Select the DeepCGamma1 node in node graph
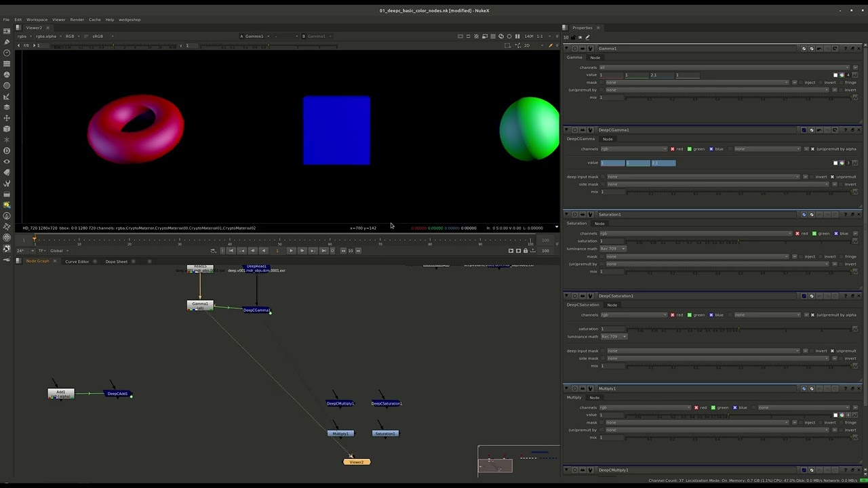 click(x=256, y=310)
